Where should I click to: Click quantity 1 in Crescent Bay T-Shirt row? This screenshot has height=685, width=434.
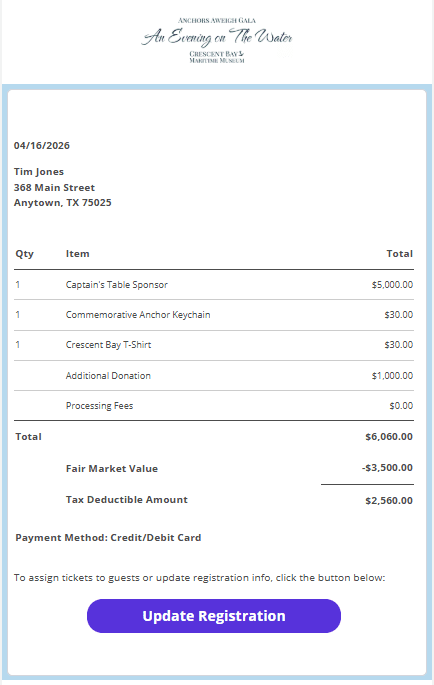(17, 345)
